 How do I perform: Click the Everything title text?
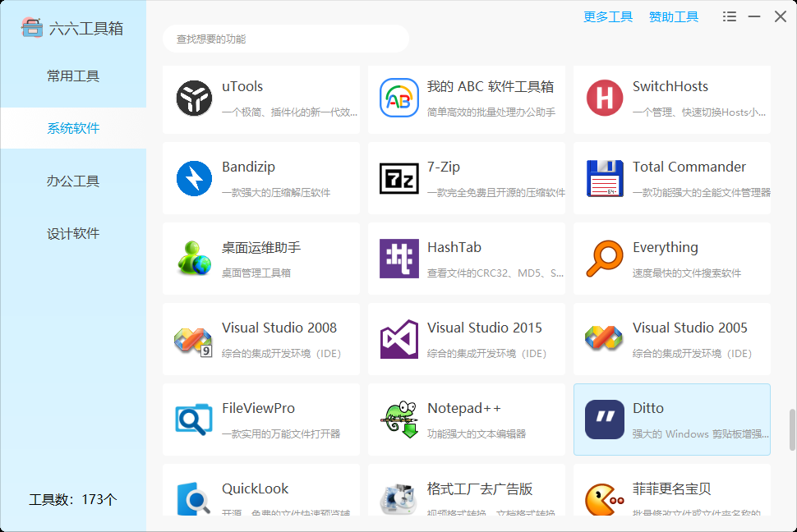tap(666, 247)
